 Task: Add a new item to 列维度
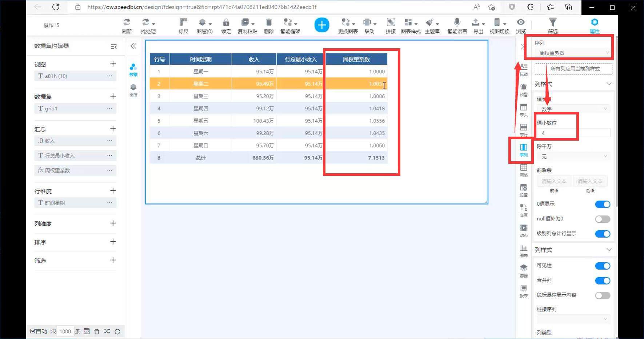pos(113,223)
